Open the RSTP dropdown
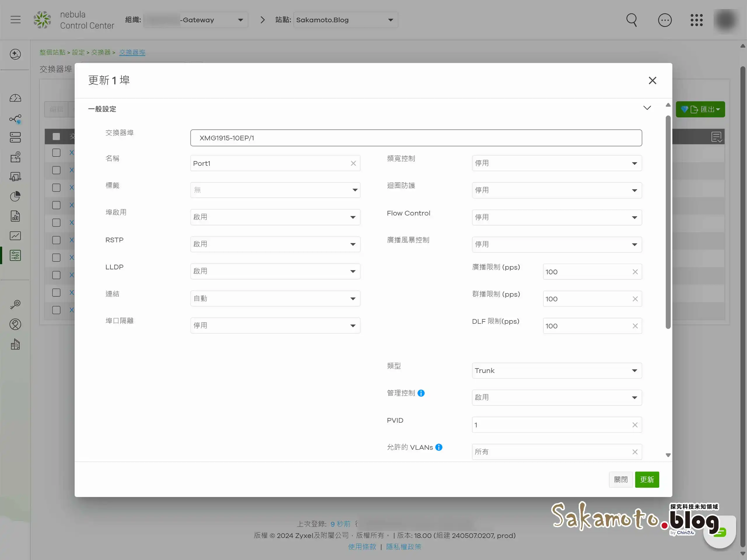 275,244
